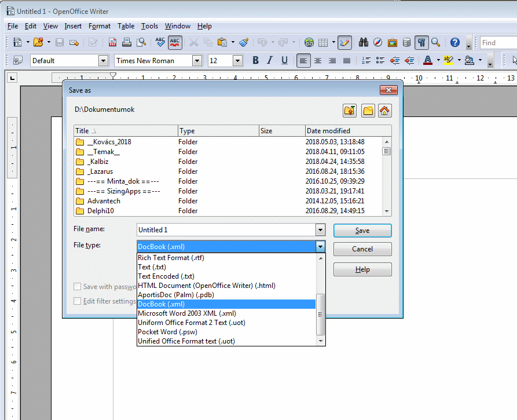517x420 pixels.
Task: Open the Insert menu
Action: click(73, 26)
